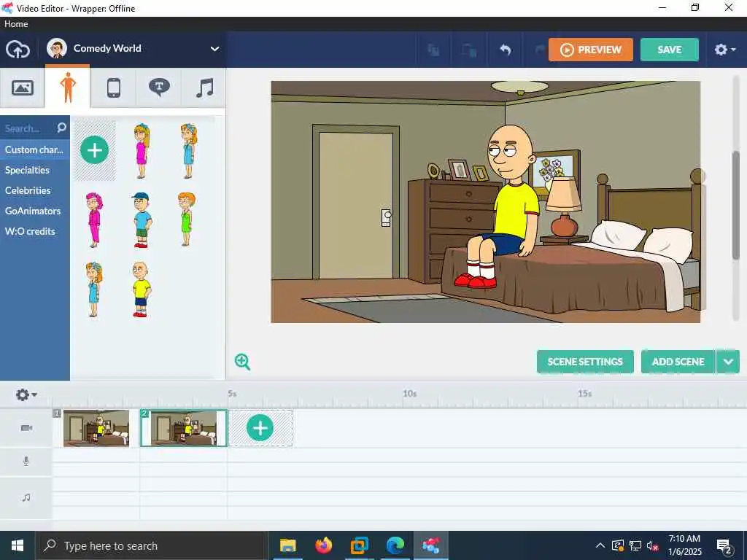Select scene 2 thumbnail in timeline

(183, 428)
